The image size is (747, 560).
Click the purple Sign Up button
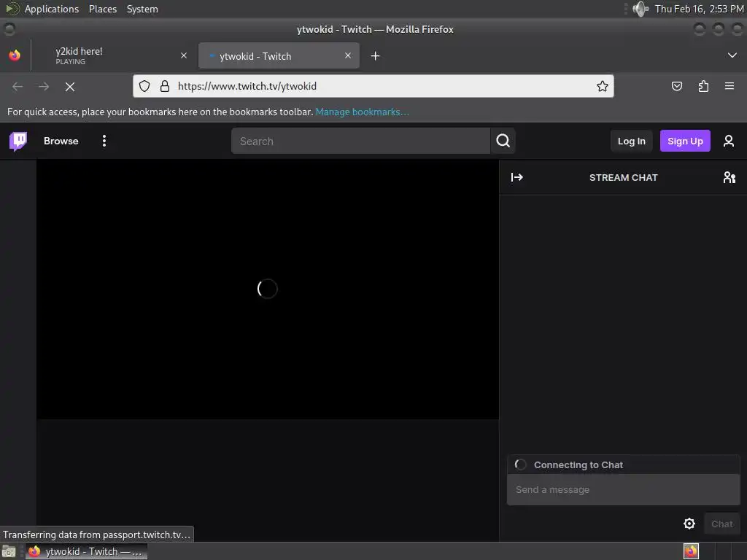685,141
